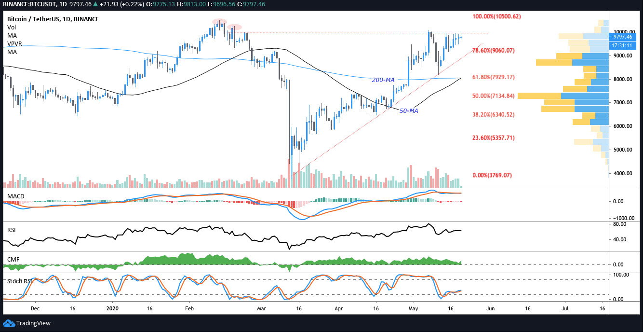Viewport: 644px width, 333px height.
Task: Select the Vol indicator legend label
Action: tap(12, 28)
